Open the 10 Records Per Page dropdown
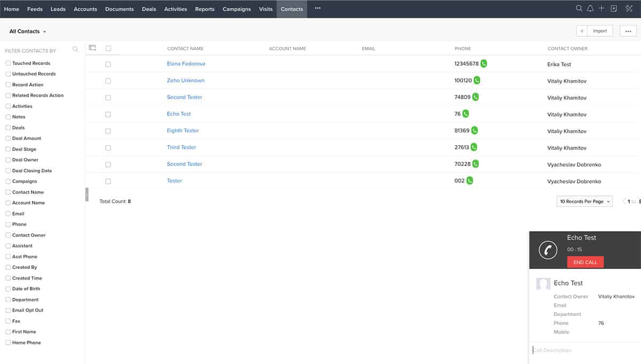Image resolution: width=641 pixels, height=364 pixels. point(584,202)
